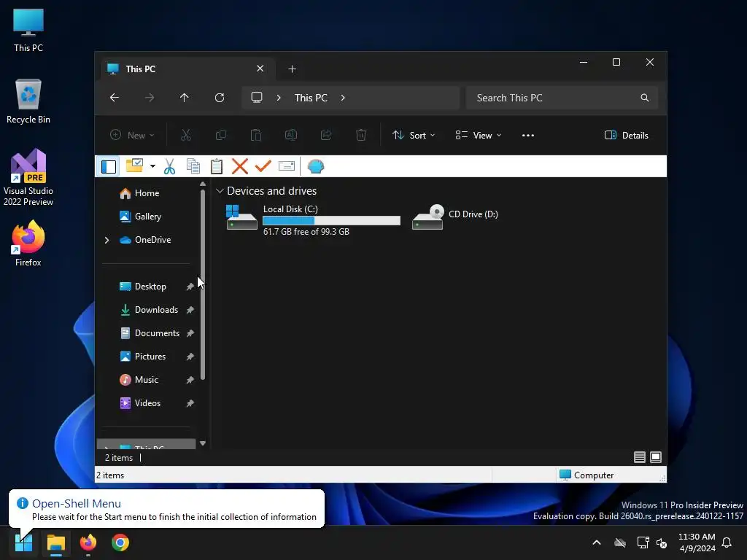Show hidden tray icons chevron
747x560 pixels.
click(597, 542)
